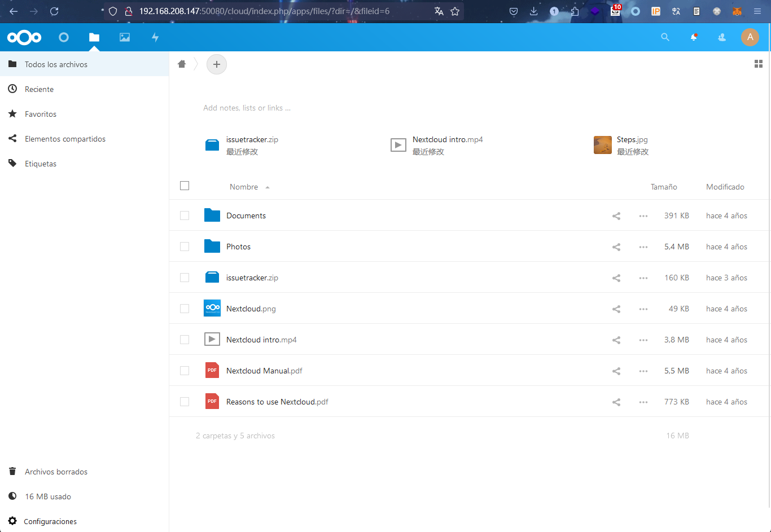Switch to grid view icon

(759, 64)
